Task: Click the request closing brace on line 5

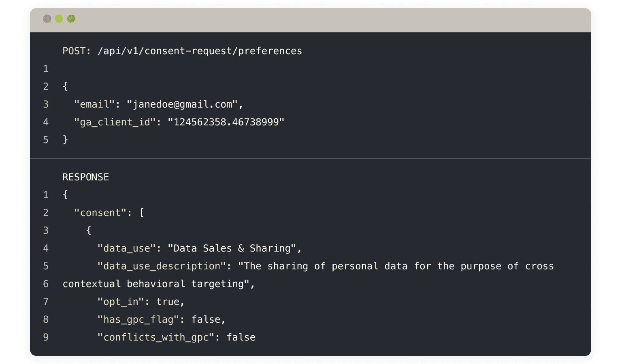Action: tap(65, 140)
